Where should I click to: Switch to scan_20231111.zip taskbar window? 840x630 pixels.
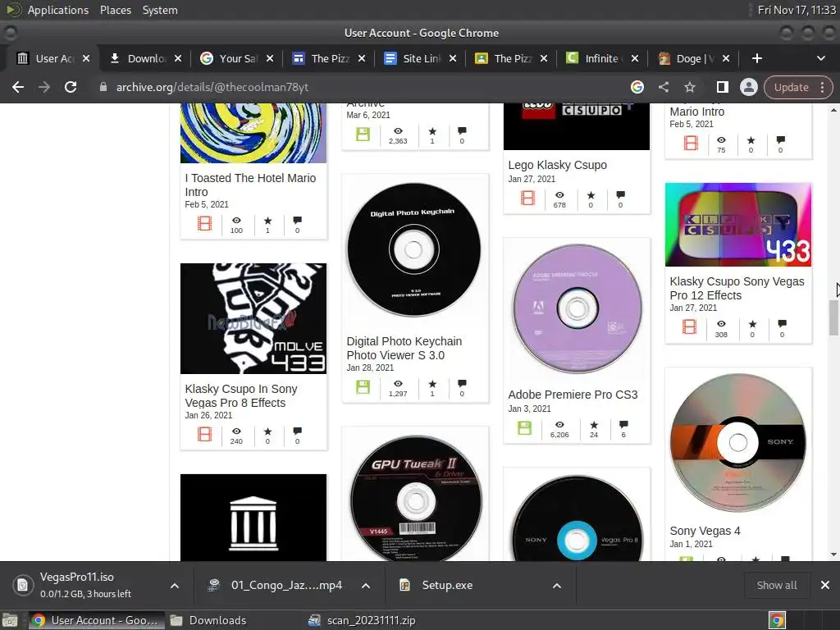click(362, 620)
